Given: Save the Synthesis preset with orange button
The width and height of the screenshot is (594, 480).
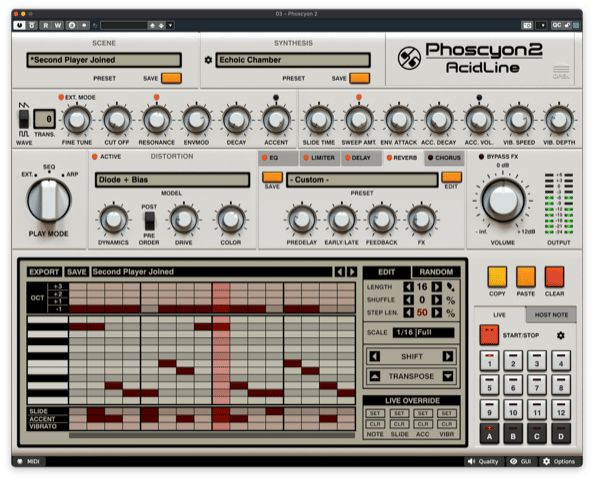Looking at the screenshot, I should pos(360,78).
